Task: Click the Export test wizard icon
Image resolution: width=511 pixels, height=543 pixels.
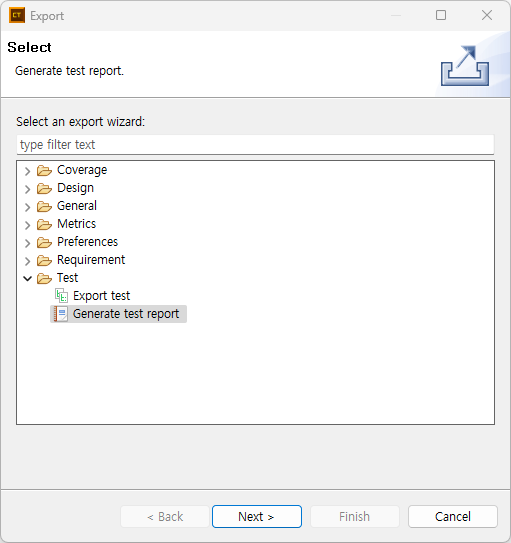Action: coord(61,296)
